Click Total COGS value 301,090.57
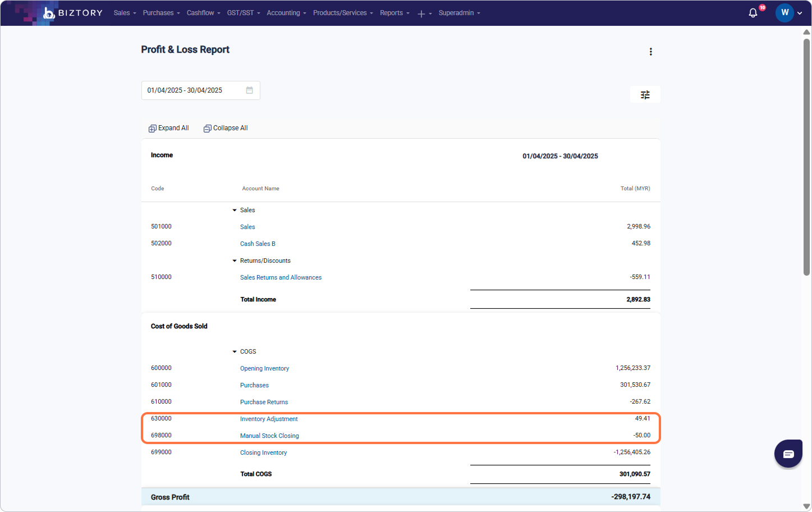 (x=635, y=474)
